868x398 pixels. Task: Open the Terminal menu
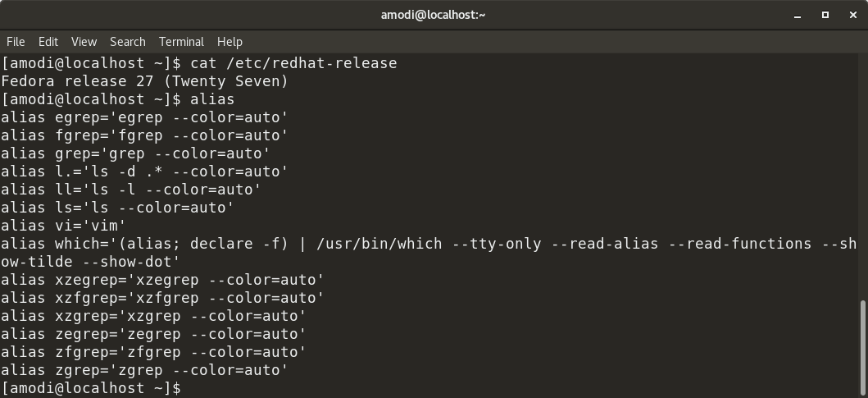pyautogui.click(x=181, y=41)
